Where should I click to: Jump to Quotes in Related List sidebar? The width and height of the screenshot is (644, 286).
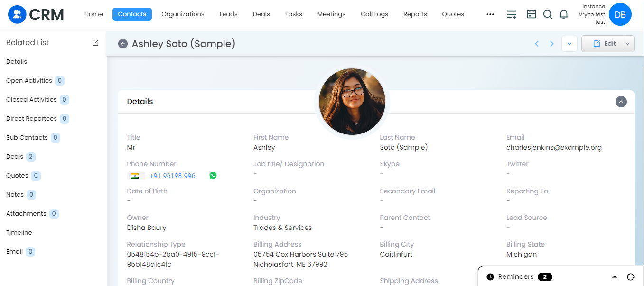tap(17, 176)
